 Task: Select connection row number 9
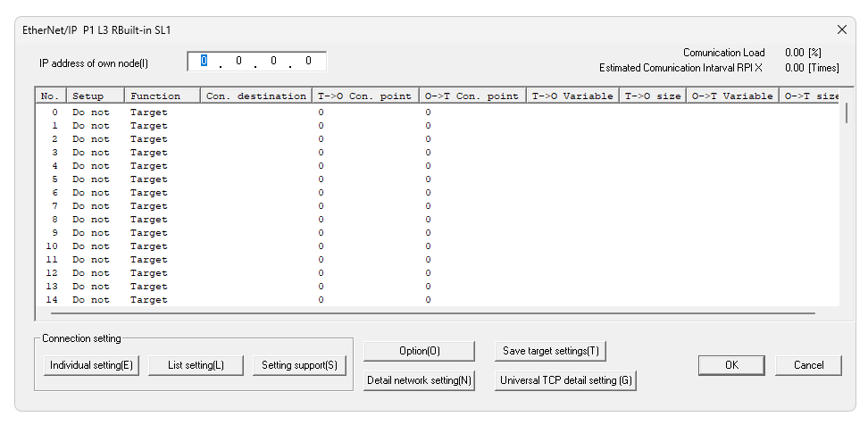tap(438, 233)
